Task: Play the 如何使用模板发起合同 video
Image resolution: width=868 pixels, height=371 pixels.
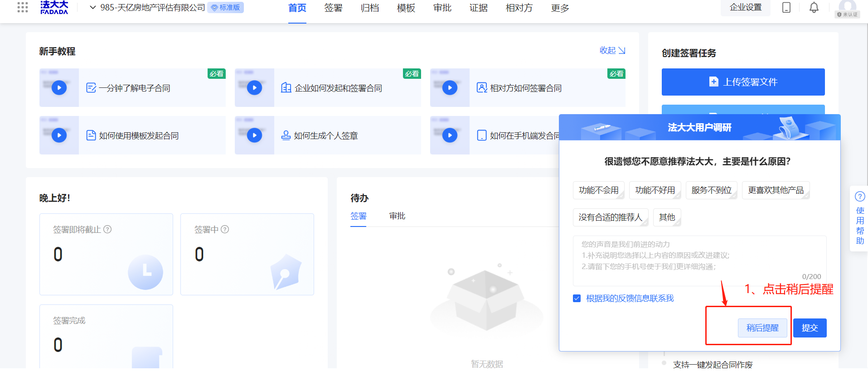Action: (x=59, y=135)
